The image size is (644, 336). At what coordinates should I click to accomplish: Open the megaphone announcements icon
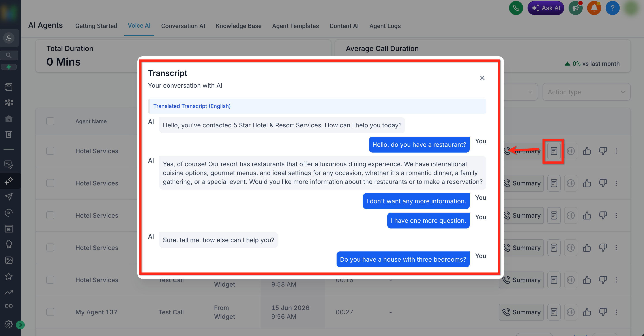(575, 8)
